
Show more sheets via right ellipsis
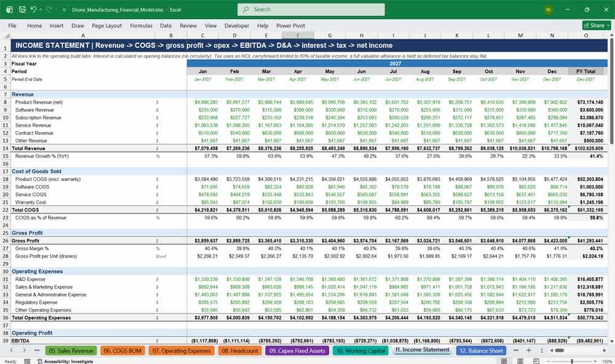515,350
